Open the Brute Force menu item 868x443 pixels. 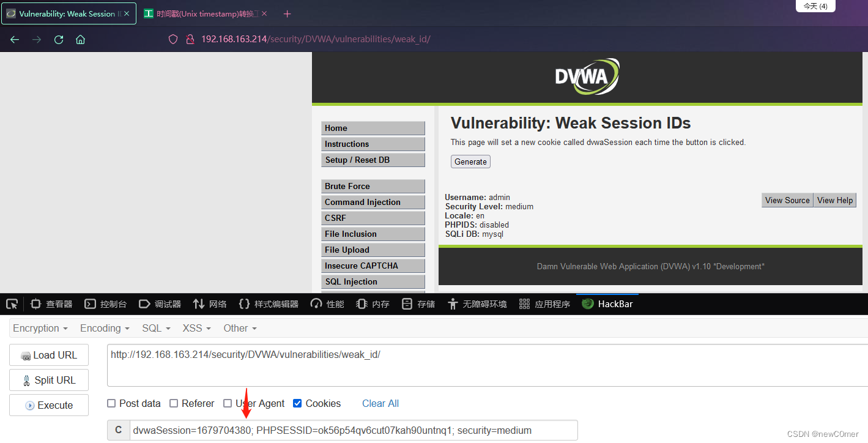373,186
